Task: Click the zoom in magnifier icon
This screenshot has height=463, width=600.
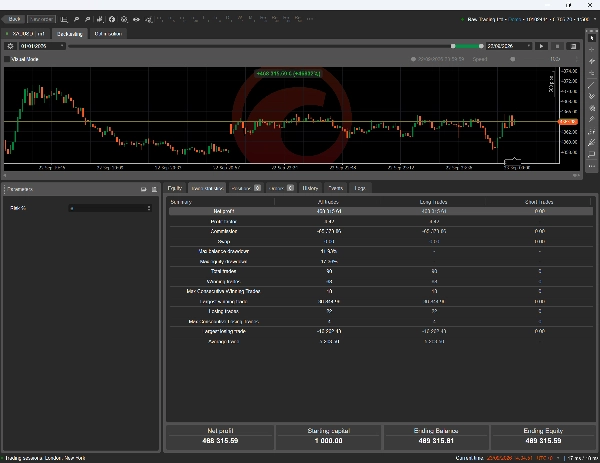Action: [76, 19]
